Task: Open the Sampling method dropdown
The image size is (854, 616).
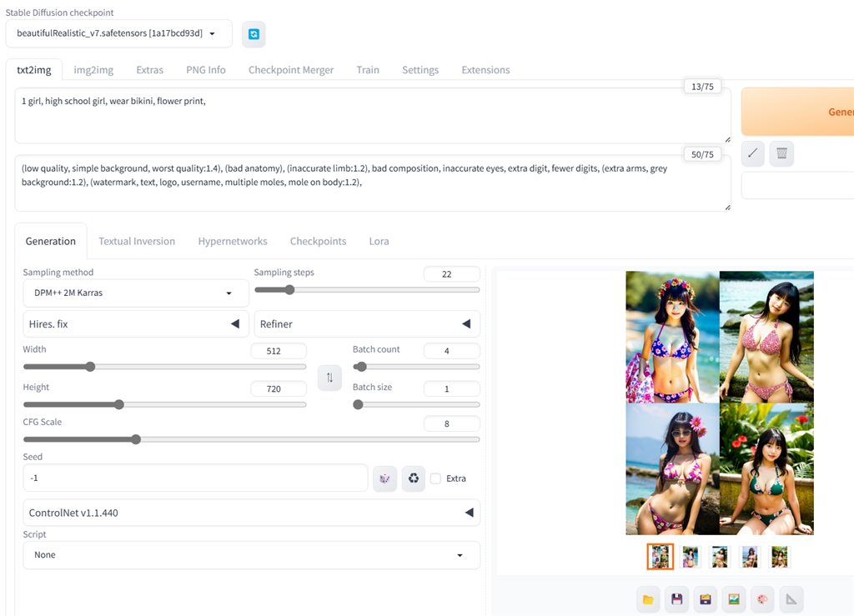Action: pyautogui.click(x=136, y=293)
